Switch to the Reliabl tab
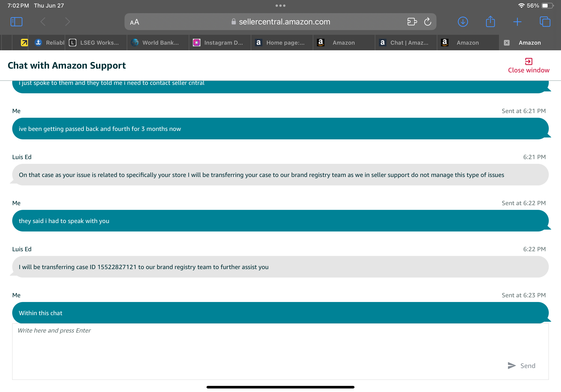The image size is (561, 392). 47,43
